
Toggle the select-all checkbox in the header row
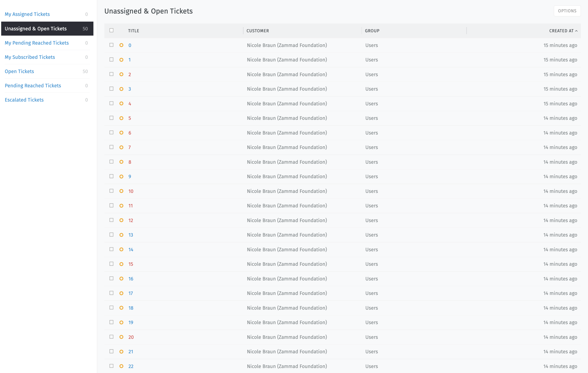click(x=112, y=30)
